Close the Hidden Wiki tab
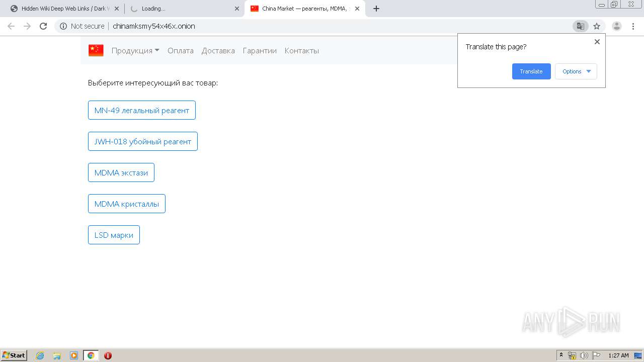The width and height of the screenshot is (644, 362). tap(117, 9)
